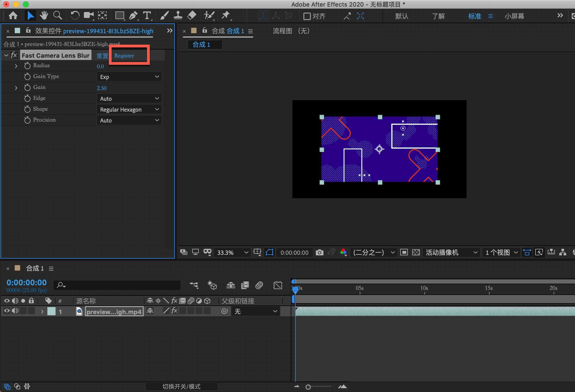
Task: Enable Draft 3D in timeline toolbar
Action: point(212,285)
